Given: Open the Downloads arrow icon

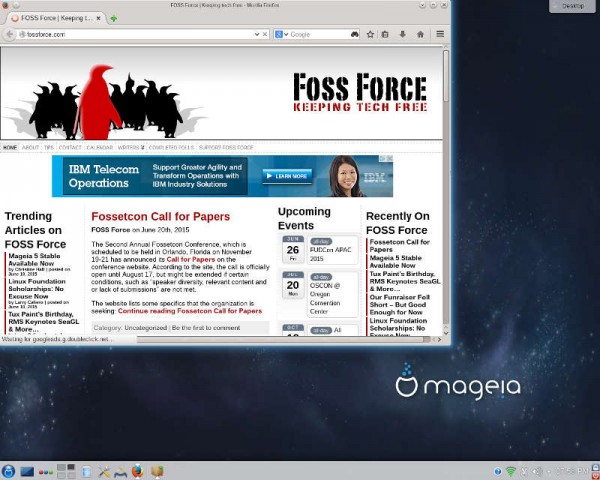Looking at the screenshot, I should pos(403,34).
